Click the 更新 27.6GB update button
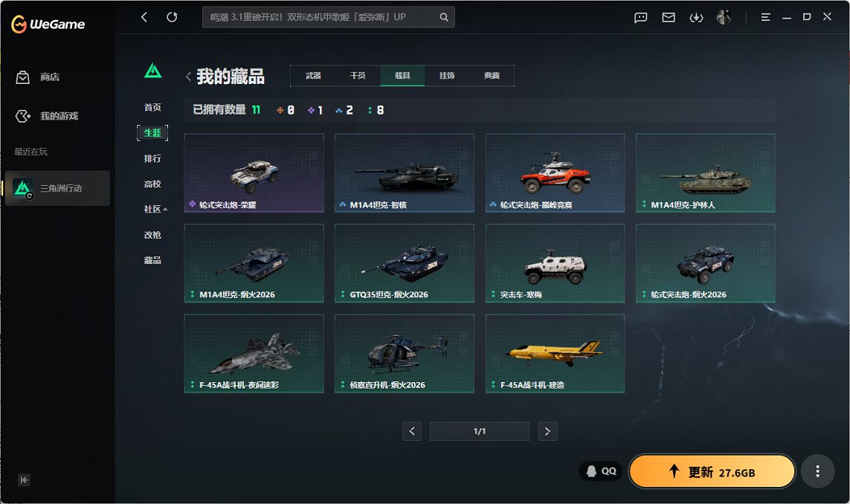 [x=712, y=471]
